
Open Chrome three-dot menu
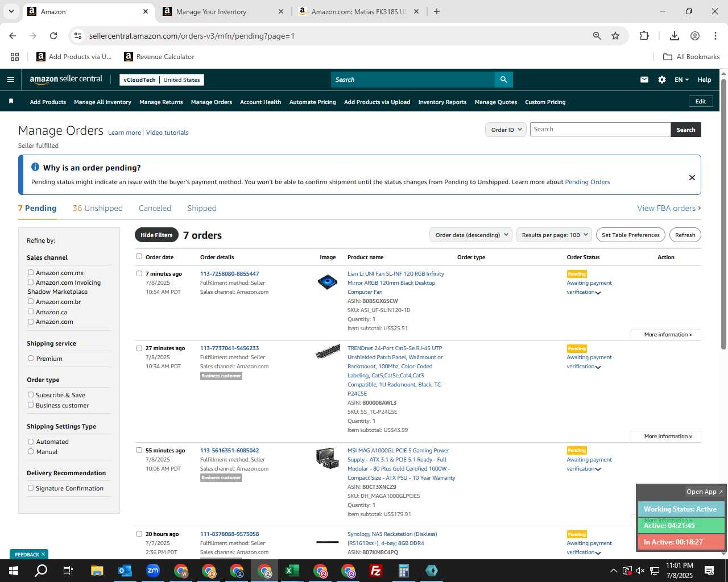[715, 36]
